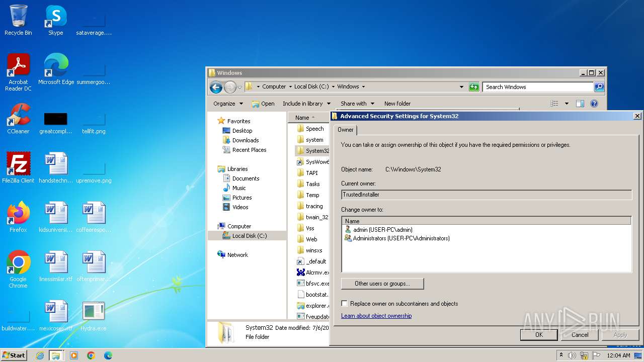Open the change view options arrow

(567, 104)
